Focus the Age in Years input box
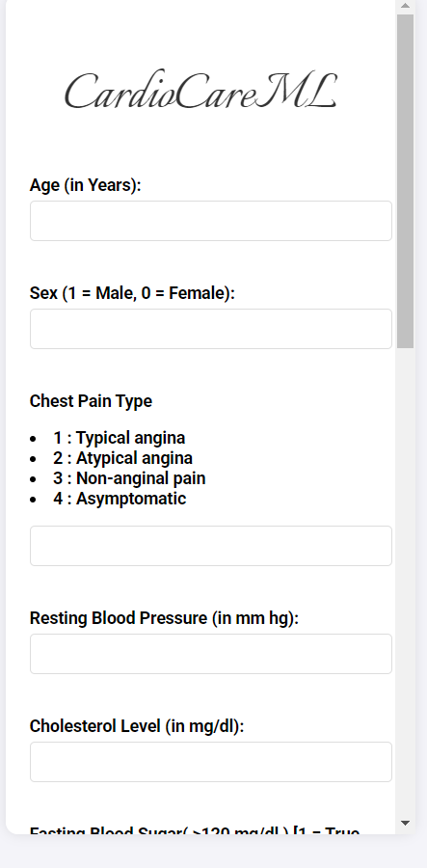This screenshot has height=868, width=427. click(211, 221)
